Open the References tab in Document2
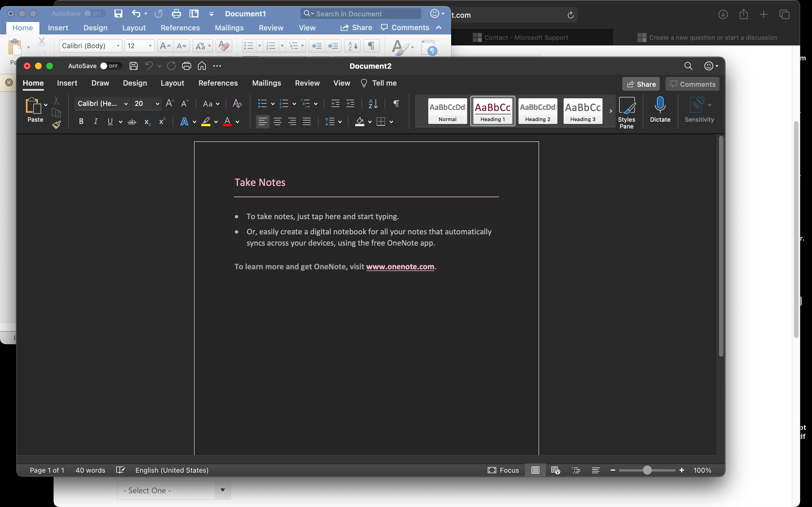 pyautogui.click(x=218, y=83)
